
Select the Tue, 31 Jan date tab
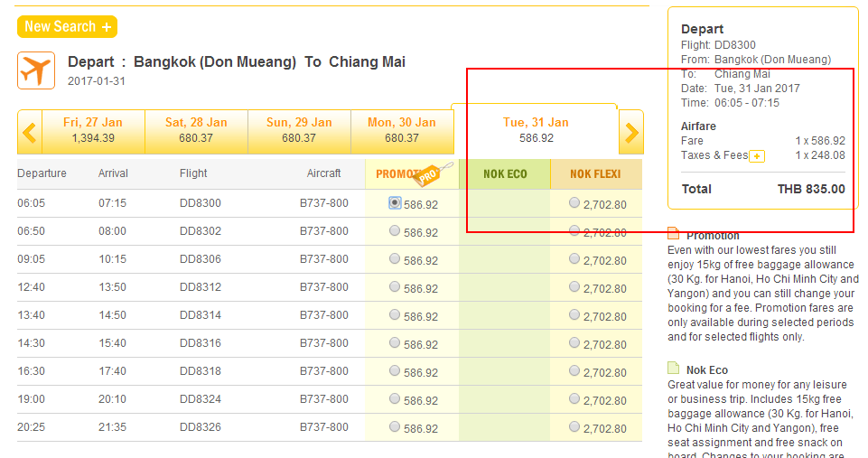(536, 129)
